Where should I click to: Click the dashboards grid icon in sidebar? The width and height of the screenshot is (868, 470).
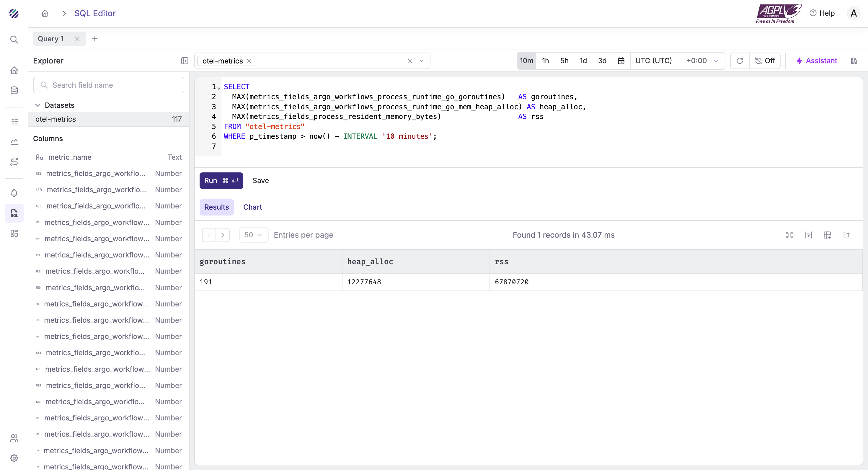pos(14,233)
